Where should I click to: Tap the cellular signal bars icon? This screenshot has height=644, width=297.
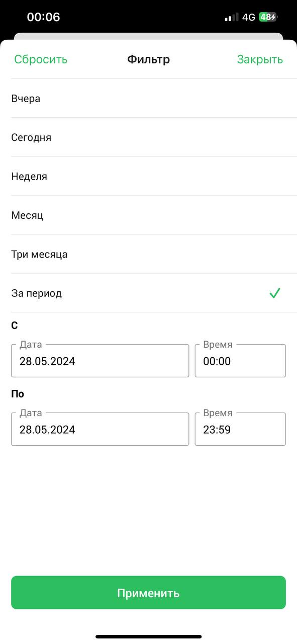coord(232,17)
